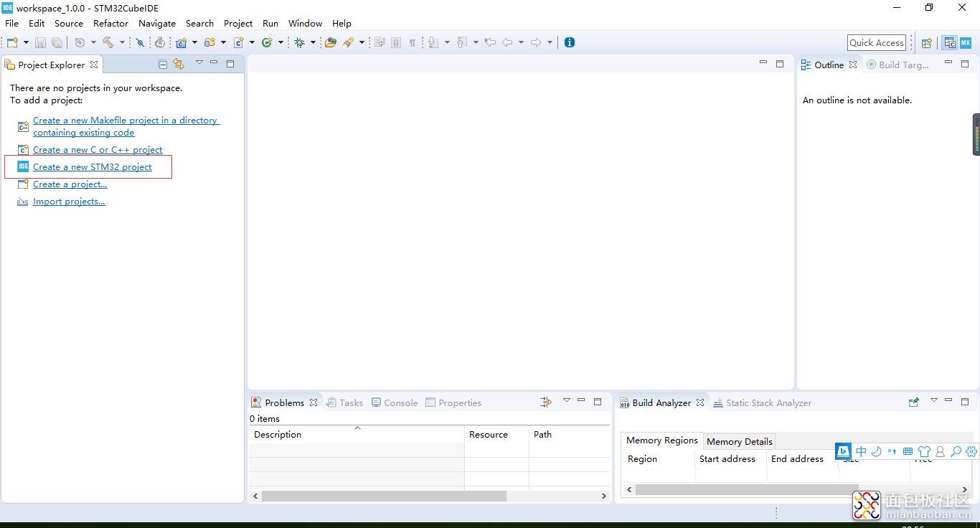Click Last Edit Location arrow icon

(x=490, y=43)
